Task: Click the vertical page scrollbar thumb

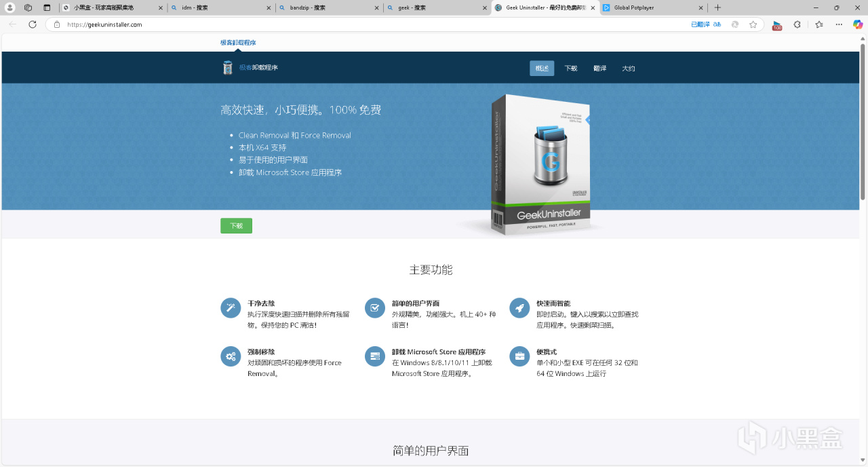Action: 863,121
